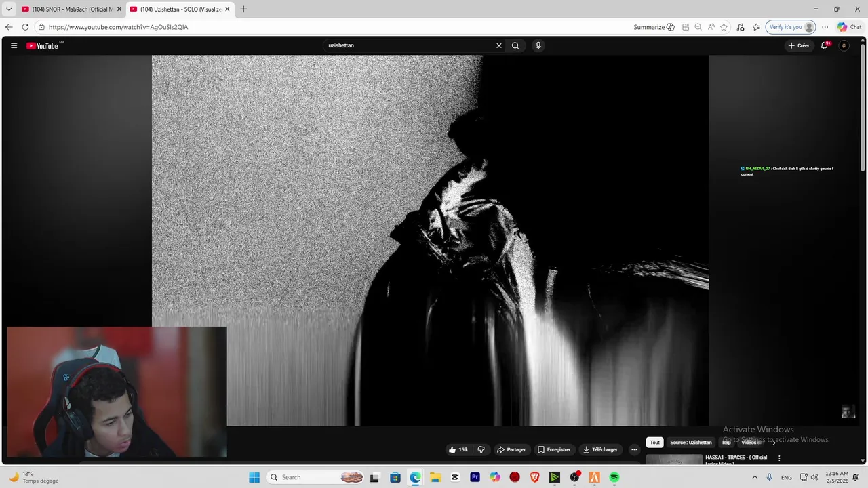Open Brave browser from the taskbar
Viewport: 868px width, 488px height.
534,477
